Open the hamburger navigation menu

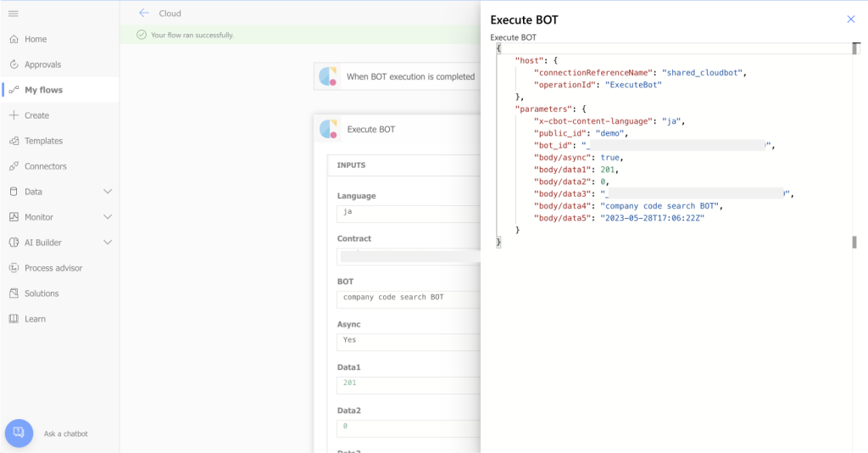[x=14, y=14]
